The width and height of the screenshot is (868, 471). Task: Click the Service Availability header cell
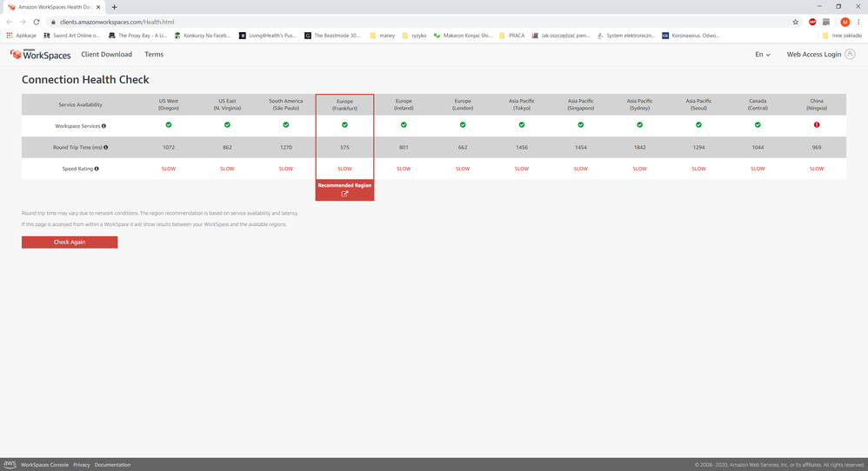click(80, 105)
